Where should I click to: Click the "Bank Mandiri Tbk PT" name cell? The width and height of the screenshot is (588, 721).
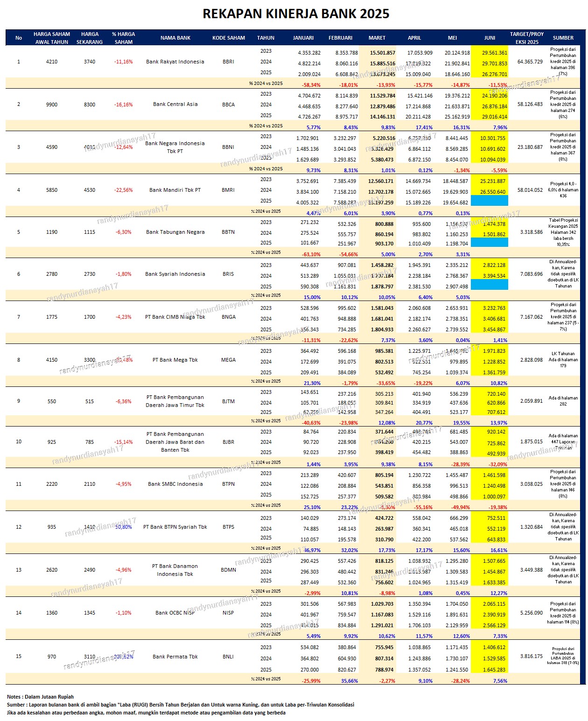tap(175, 190)
